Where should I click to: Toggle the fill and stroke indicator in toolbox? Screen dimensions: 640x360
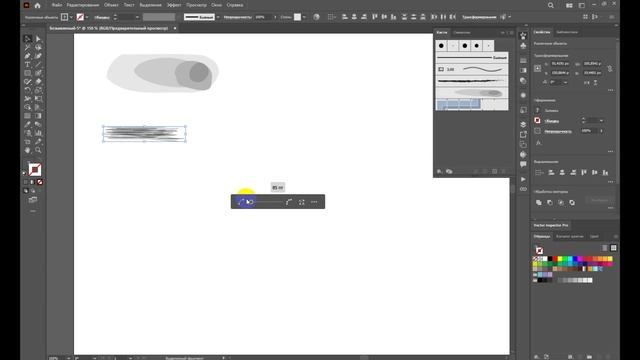click(35, 169)
